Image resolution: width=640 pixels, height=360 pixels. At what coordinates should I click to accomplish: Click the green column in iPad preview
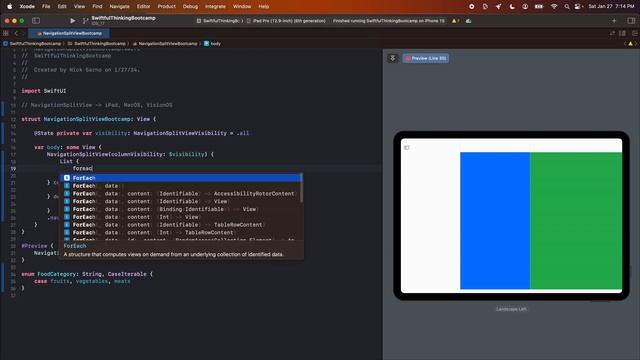click(576, 220)
